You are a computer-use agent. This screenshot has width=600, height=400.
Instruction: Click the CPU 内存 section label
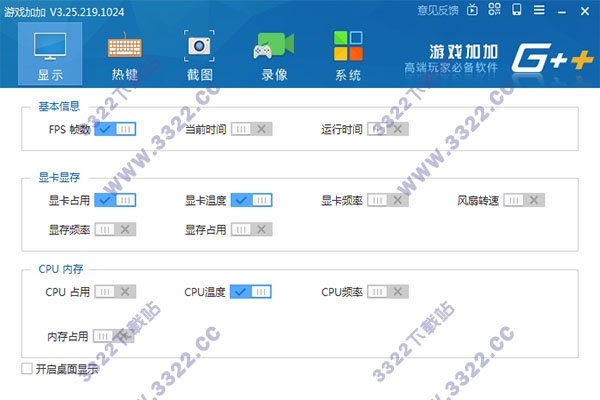(60, 269)
